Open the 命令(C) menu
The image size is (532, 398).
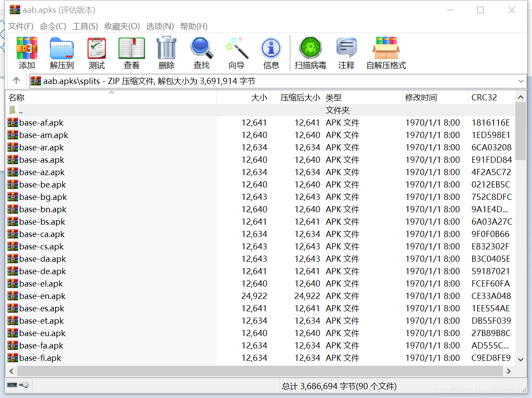tap(53, 27)
